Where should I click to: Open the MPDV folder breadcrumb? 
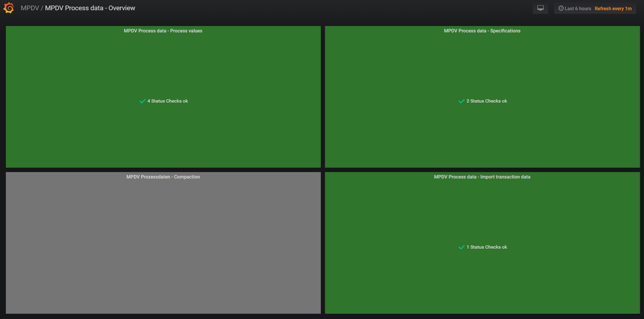tap(30, 8)
